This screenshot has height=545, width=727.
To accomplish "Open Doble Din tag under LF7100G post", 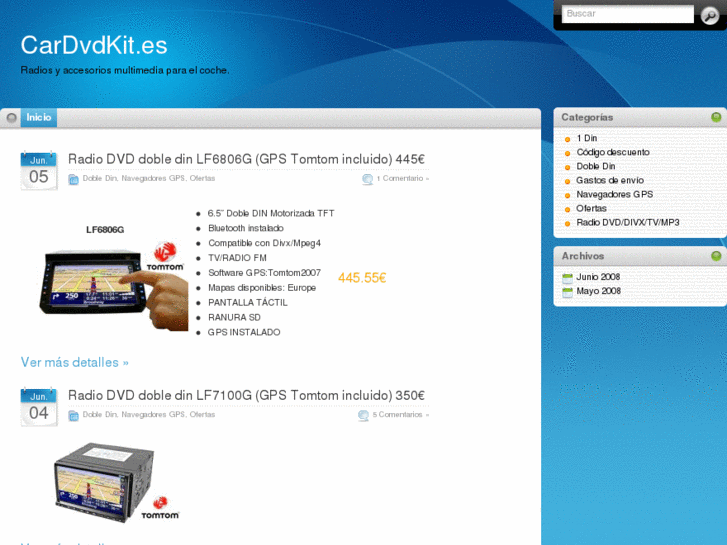I will click(x=100, y=414).
